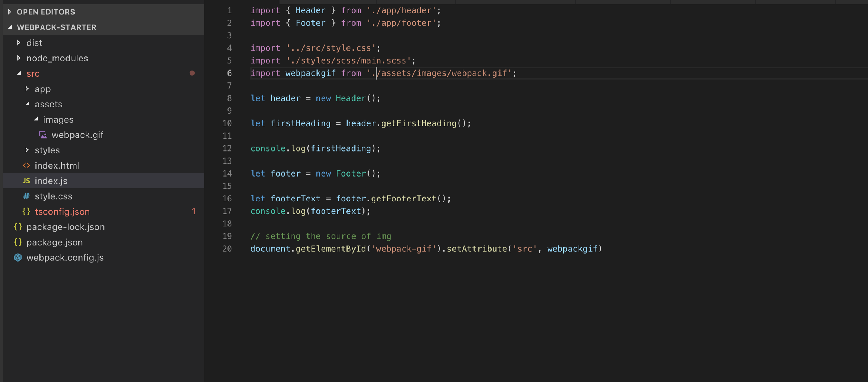Select the images folder
The width and height of the screenshot is (868, 382).
tap(58, 120)
